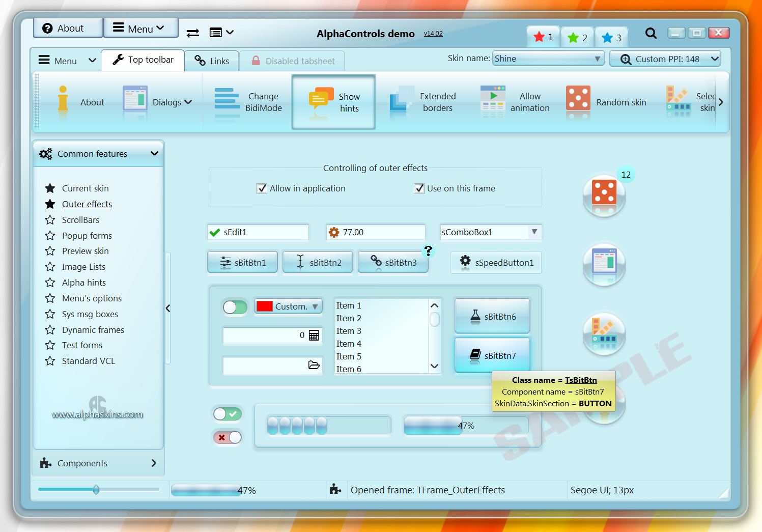Select Outer effects in the side list
The width and height of the screenshot is (762, 532).
click(87, 204)
